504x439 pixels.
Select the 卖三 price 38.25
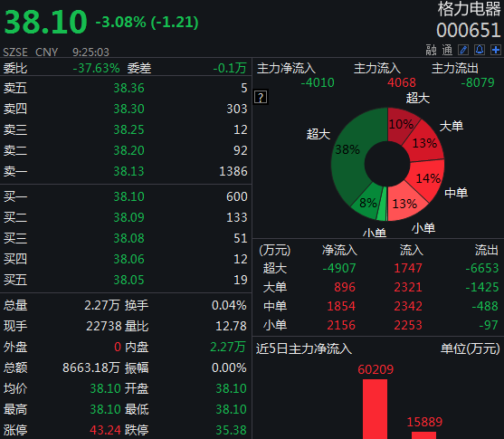(x=128, y=130)
